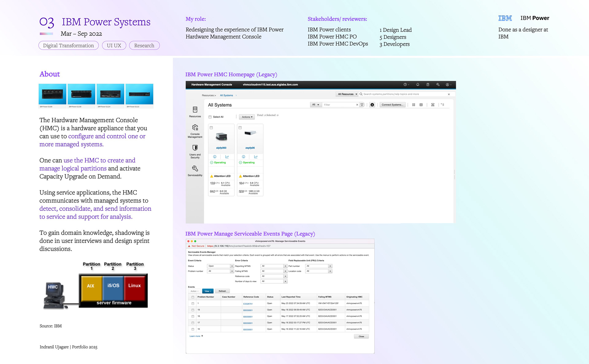
Task: Click the wrench icon in HMC header
Action: pyautogui.click(x=438, y=85)
